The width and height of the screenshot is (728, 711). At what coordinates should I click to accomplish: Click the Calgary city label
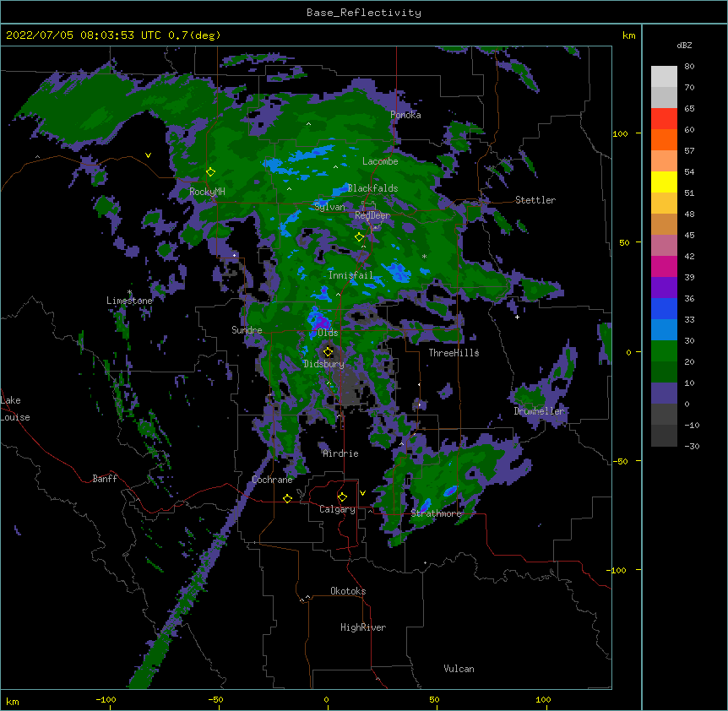(337, 509)
